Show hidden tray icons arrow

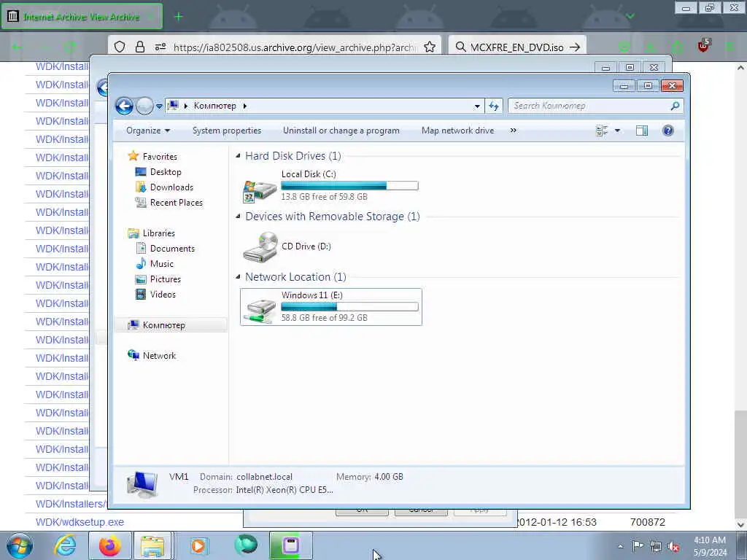(x=620, y=546)
